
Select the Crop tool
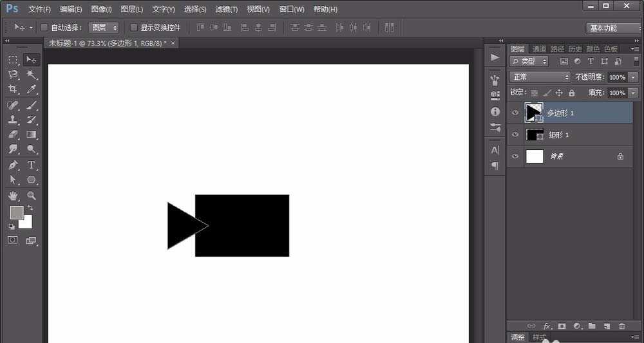point(13,89)
